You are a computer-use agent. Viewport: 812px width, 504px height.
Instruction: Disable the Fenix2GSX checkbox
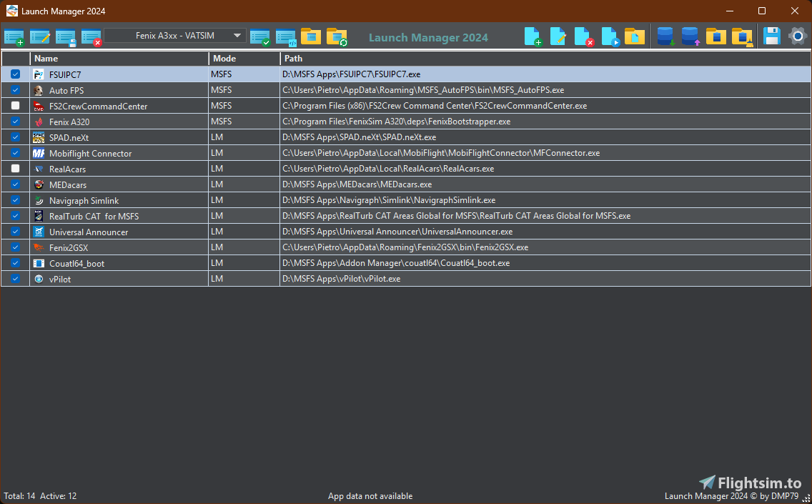tap(16, 247)
